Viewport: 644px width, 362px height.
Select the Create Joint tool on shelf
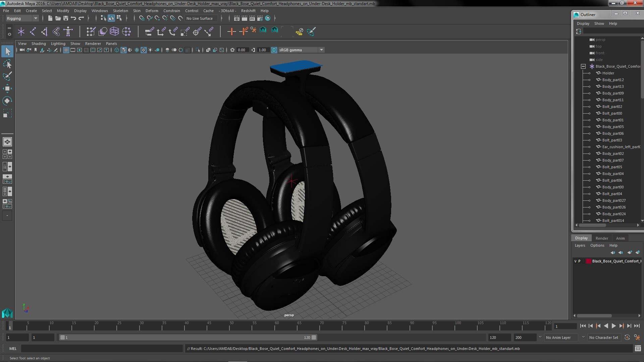click(33, 32)
